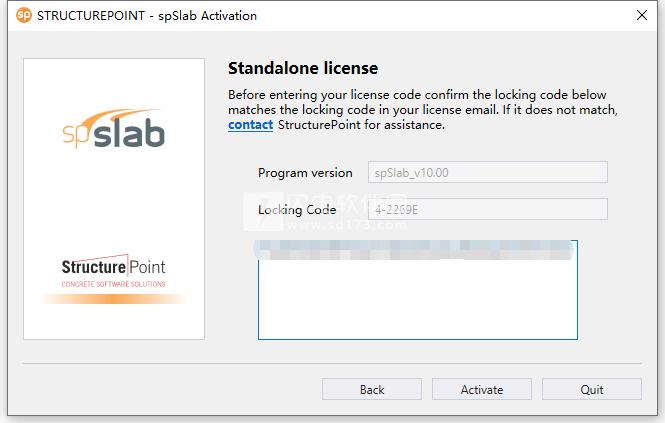665x423 pixels.
Task: Go to previous step with Back
Action: (x=372, y=389)
